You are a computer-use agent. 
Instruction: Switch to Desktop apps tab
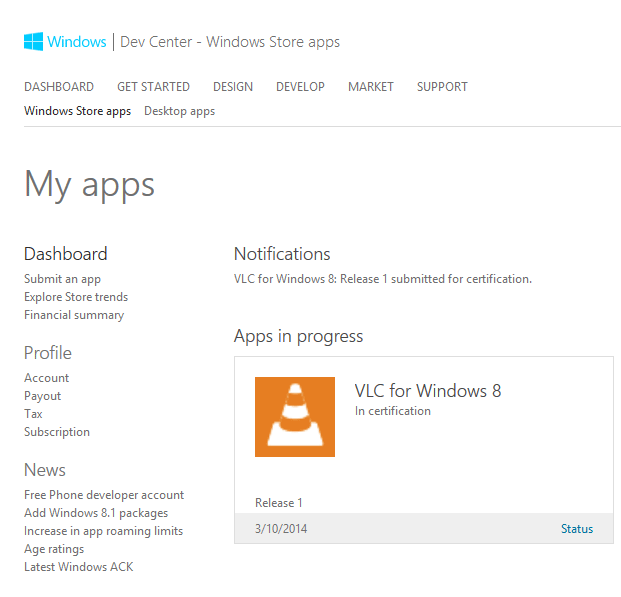pos(179,111)
